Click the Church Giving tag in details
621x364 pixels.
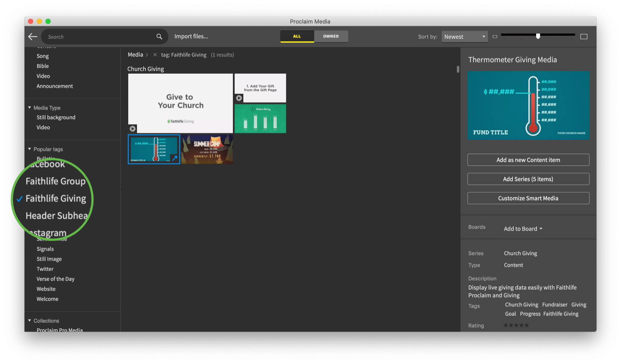coord(522,305)
